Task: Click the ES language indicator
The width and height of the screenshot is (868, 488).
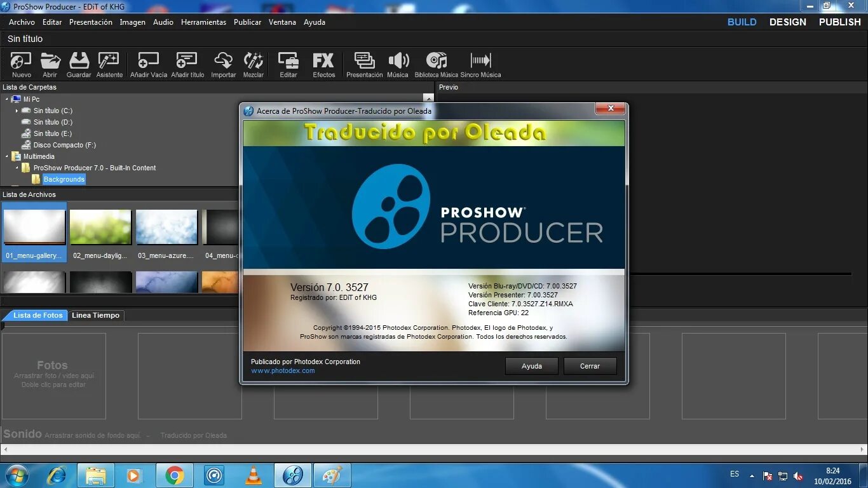Action: [x=735, y=474]
